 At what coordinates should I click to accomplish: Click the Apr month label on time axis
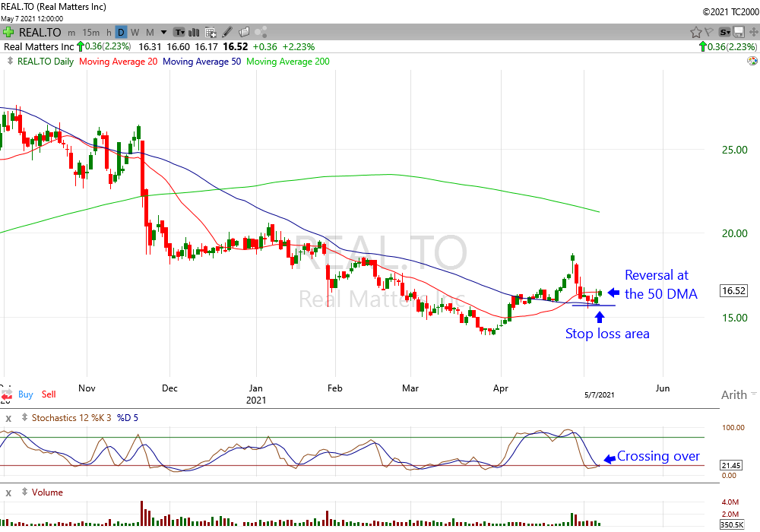point(500,388)
